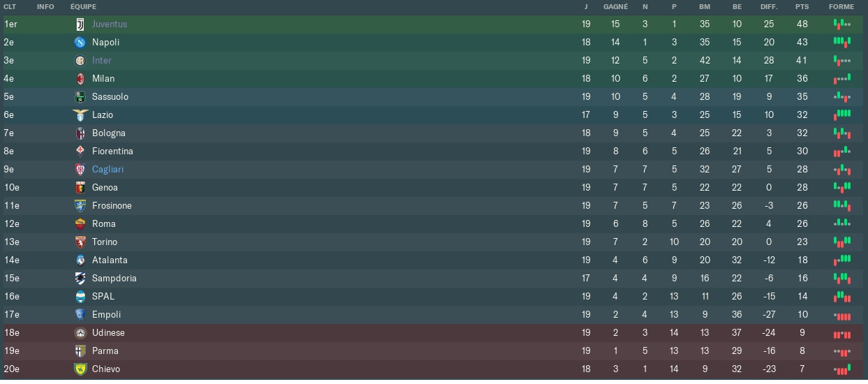Sort by the FORME column header
The width and height of the screenshot is (868, 384).
pyautogui.click(x=841, y=7)
